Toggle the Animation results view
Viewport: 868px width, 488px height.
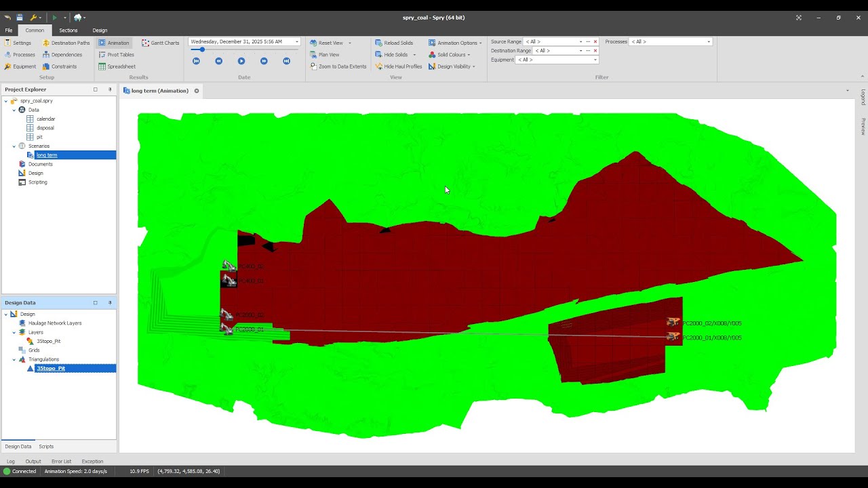[114, 43]
